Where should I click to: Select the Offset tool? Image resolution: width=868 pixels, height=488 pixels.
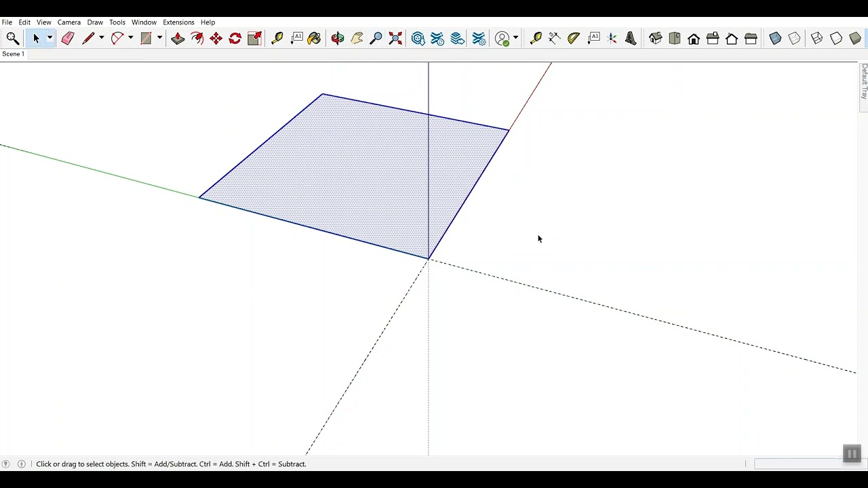(x=197, y=39)
